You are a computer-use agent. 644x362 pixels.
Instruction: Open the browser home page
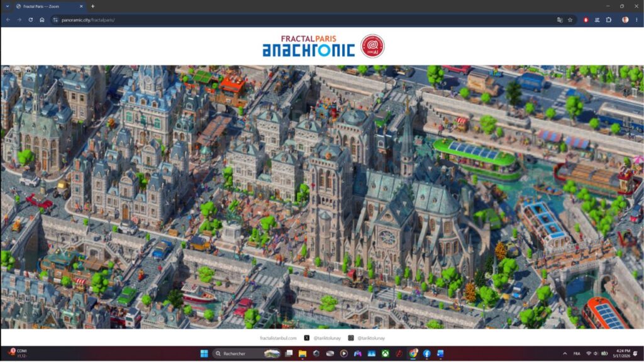pyautogui.click(x=42, y=19)
